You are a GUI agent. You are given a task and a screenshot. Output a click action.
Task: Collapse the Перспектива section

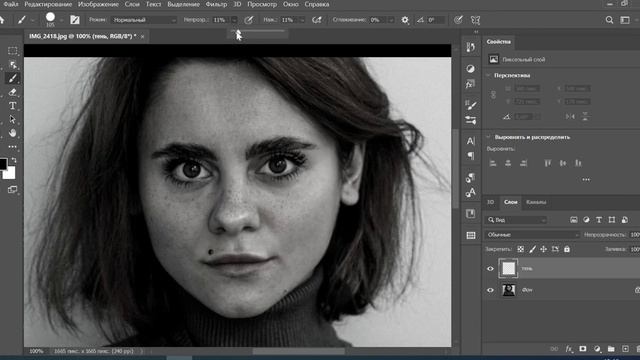coord(488,76)
